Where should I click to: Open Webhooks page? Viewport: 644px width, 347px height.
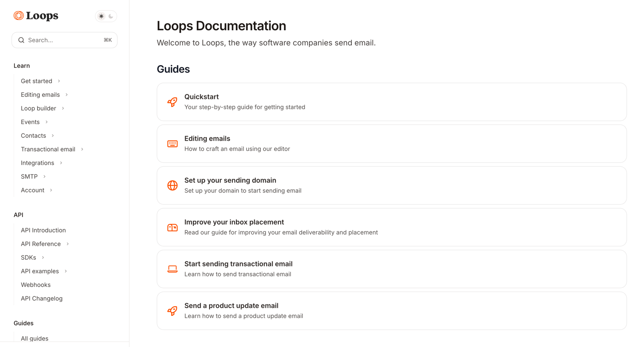36,285
